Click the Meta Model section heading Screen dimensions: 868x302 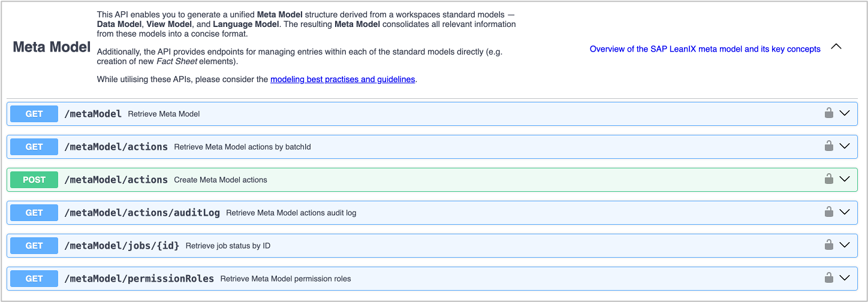[52, 47]
